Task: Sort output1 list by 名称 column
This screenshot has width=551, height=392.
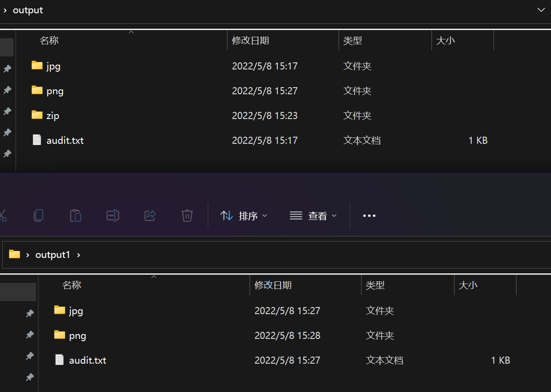Action: 72,285
